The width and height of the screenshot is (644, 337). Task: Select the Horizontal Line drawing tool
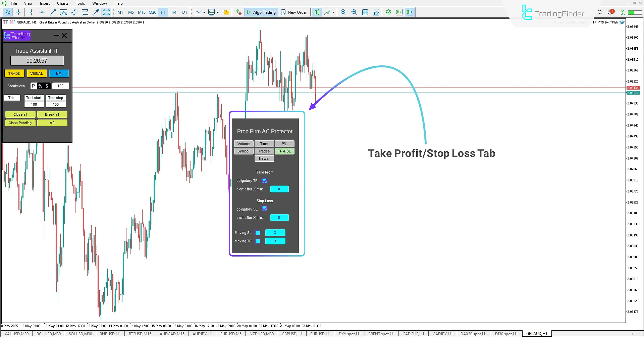[42, 12]
